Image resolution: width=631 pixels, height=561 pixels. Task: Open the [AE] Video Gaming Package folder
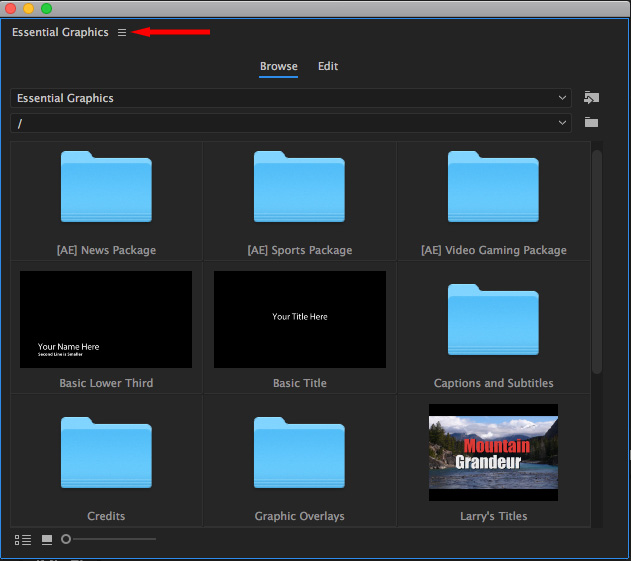(x=493, y=187)
